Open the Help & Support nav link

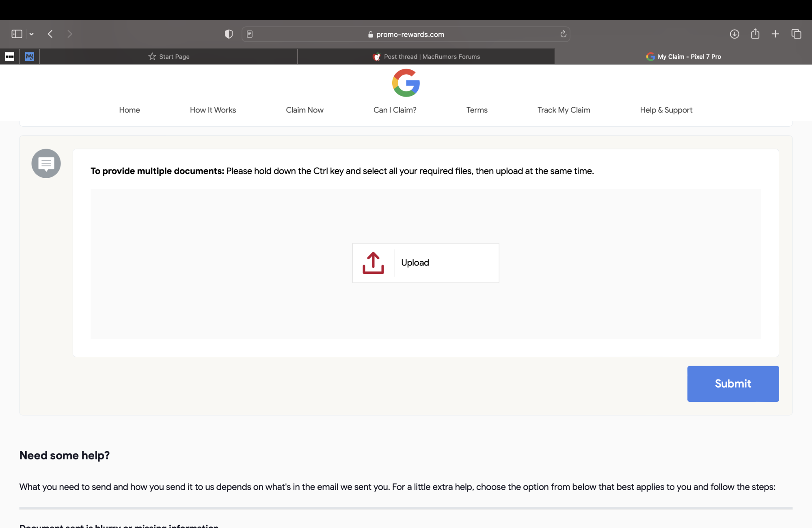(666, 110)
